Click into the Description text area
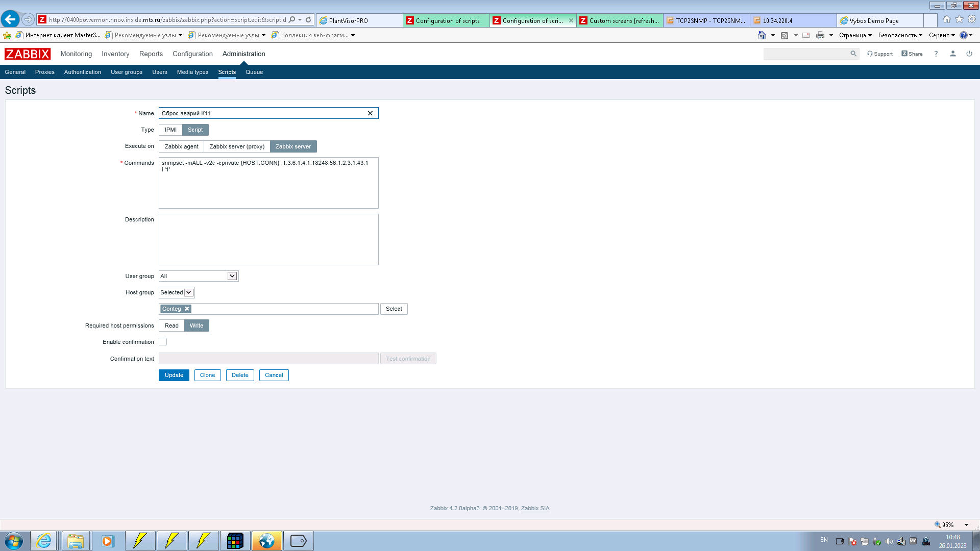 tap(268, 239)
